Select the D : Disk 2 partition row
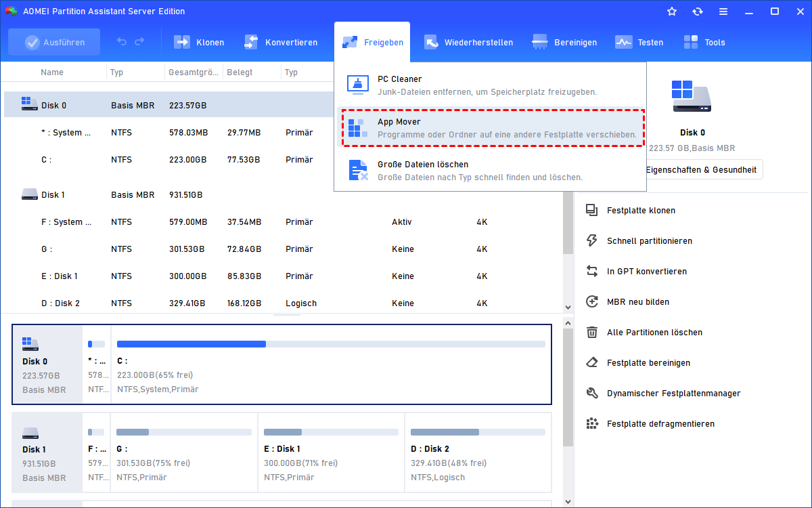The width and height of the screenshot is (812, 508). (284, 303)
